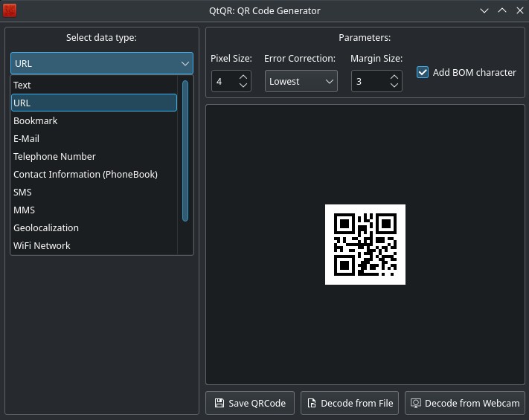
Task: Choose E-Mail data type
Action: point(94,138)
